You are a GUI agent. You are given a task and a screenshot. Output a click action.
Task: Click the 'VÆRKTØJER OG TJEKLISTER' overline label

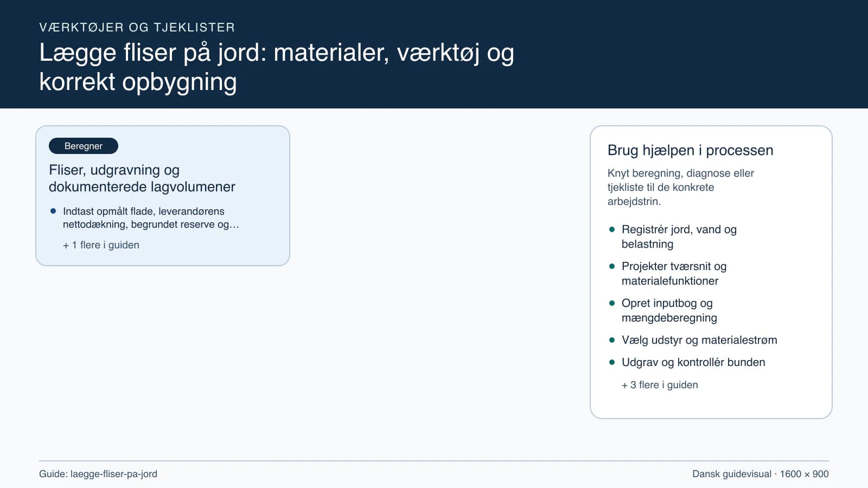tap(137, 27)
